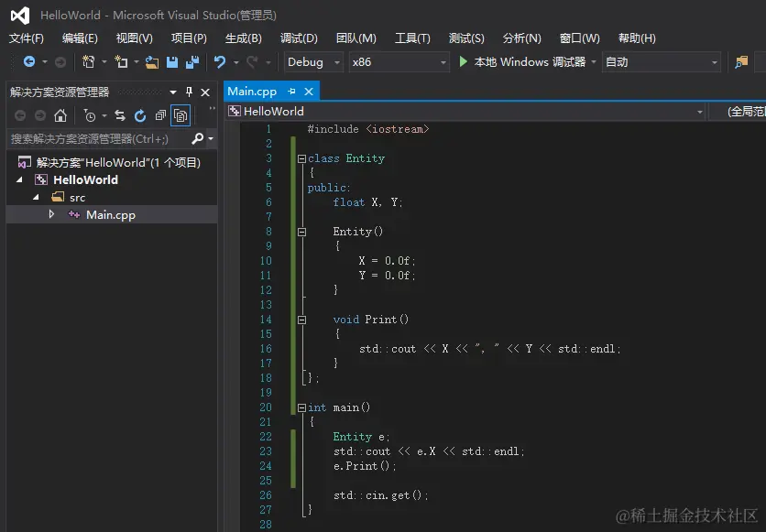Collapse the HelloWorld project node
This screenshot has height=532, width=766.
[x=19, y=179]
